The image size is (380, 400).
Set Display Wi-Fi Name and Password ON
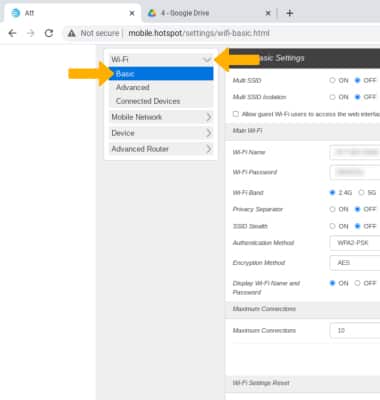point(332,283)
